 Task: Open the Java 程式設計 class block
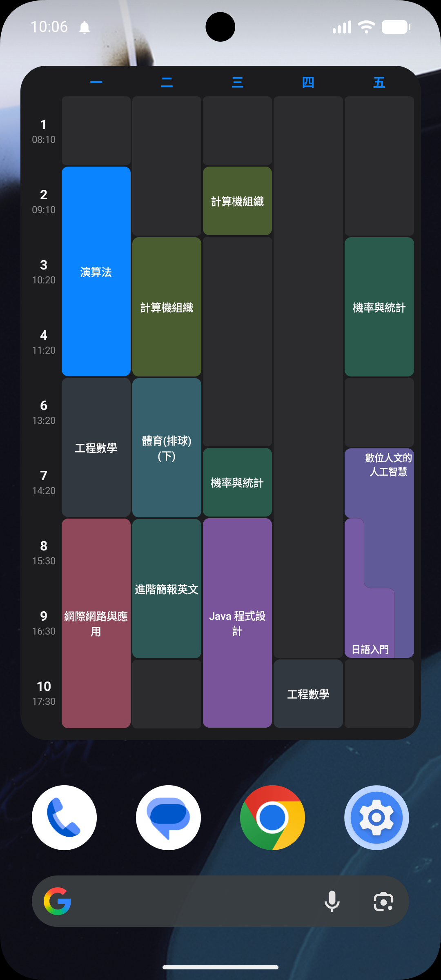click(237, 623)
